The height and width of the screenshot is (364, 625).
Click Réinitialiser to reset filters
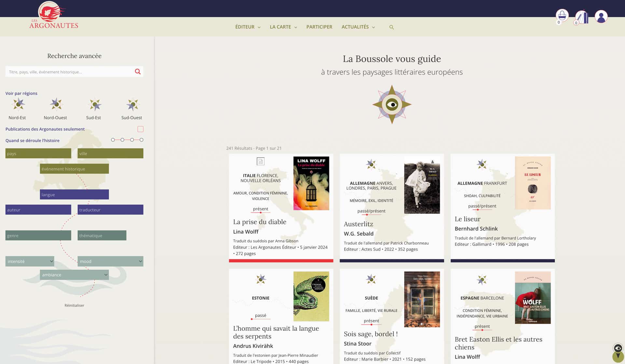tap(74, 305)
